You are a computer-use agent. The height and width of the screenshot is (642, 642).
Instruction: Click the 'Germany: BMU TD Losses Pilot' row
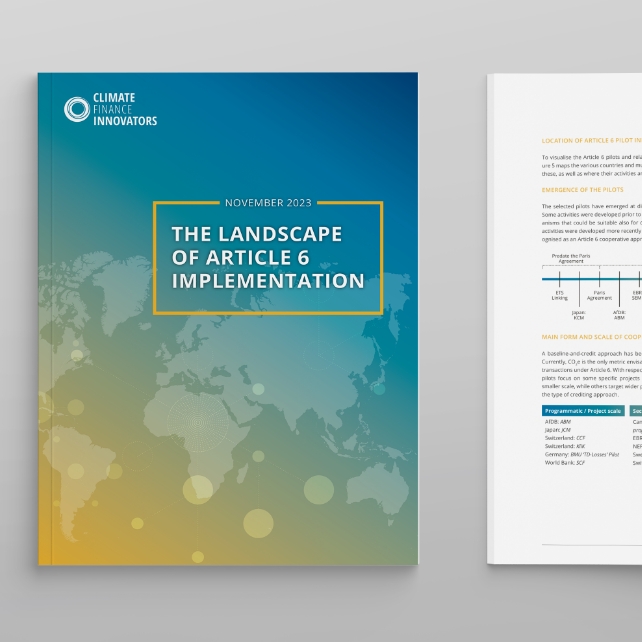point(582,454)
